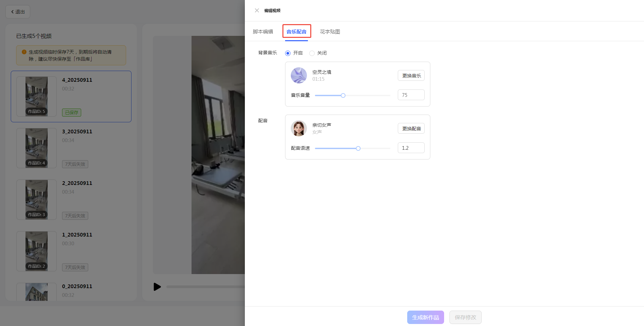Click the voice name 亲切女声
Image resolution: width=644 pixels, height=326 pixels.
pyautogui.click(x=322, y=125)
